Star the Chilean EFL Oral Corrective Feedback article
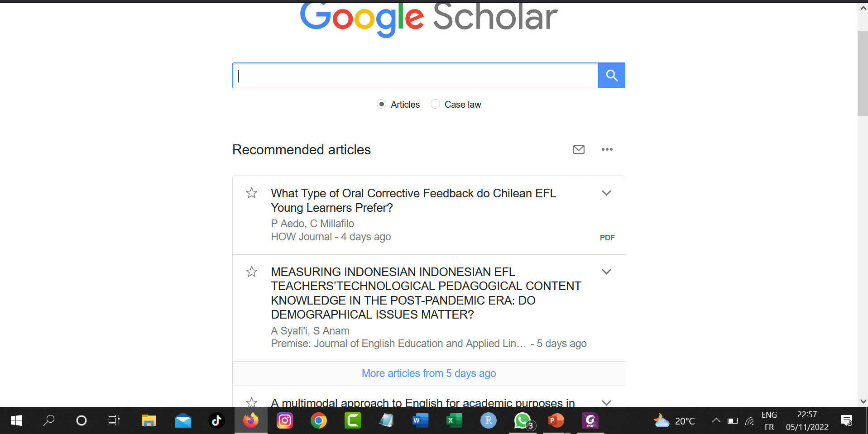The image size is (868, 434). click(252, 193)
